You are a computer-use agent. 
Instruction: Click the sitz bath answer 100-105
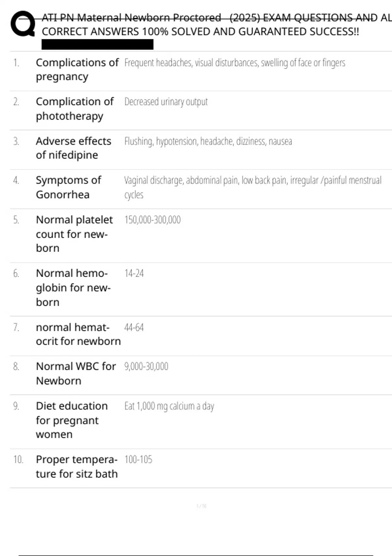(x=138, y=460)
